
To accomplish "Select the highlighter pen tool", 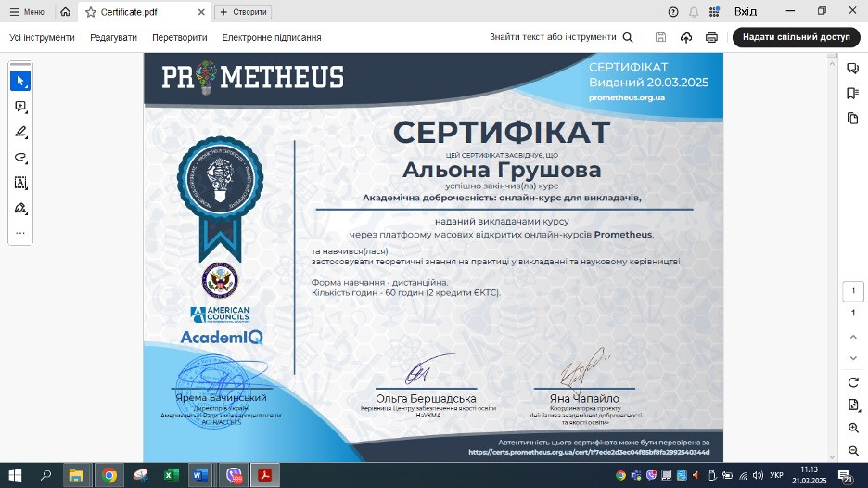I will click(20, 132).
